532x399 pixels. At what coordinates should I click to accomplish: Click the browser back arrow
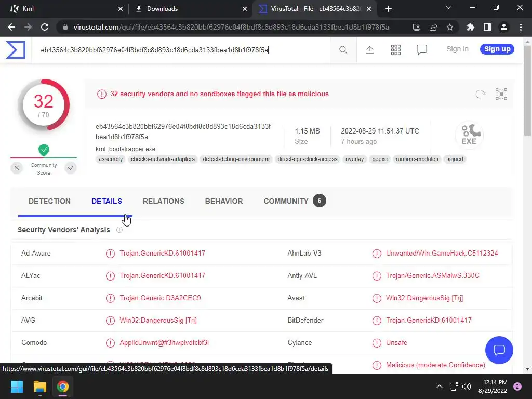click(11, 27)
